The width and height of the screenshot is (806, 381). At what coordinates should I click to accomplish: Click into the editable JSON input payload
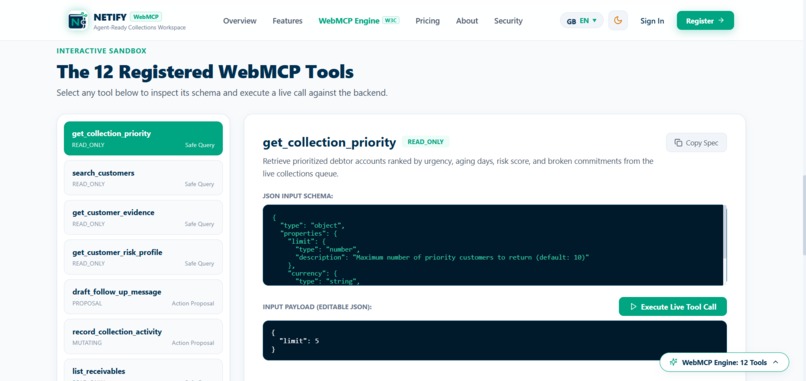tap(494, 340)
